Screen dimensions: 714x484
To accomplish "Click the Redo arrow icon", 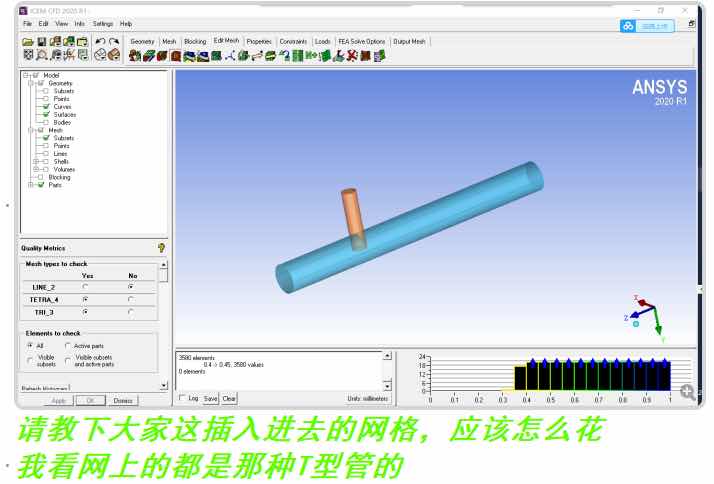I will click(x=114, y=42).
